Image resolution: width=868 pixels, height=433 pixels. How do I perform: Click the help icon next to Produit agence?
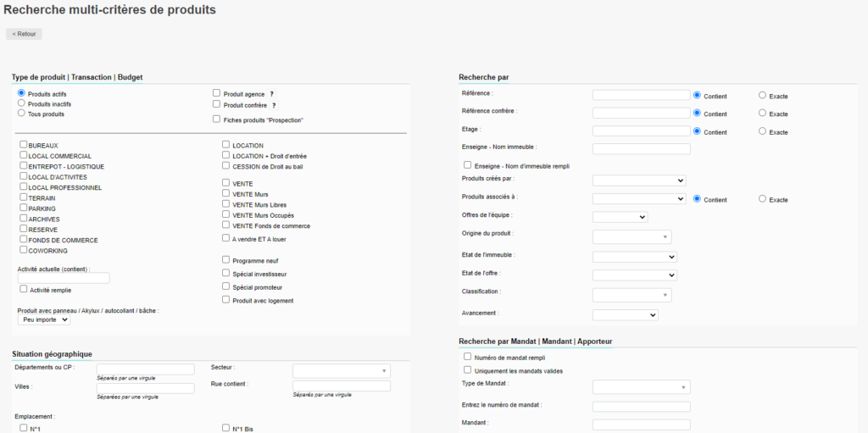(272, 94)
